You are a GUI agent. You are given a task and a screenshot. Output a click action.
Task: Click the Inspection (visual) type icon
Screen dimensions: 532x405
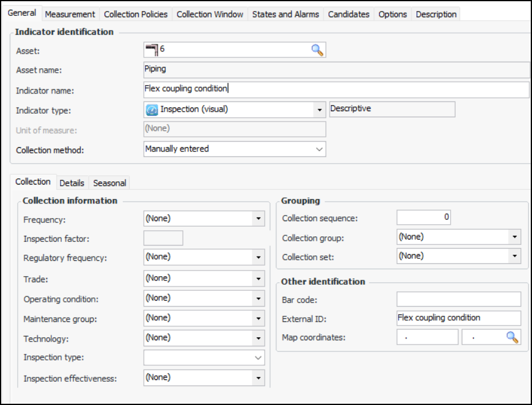(152, 110)
